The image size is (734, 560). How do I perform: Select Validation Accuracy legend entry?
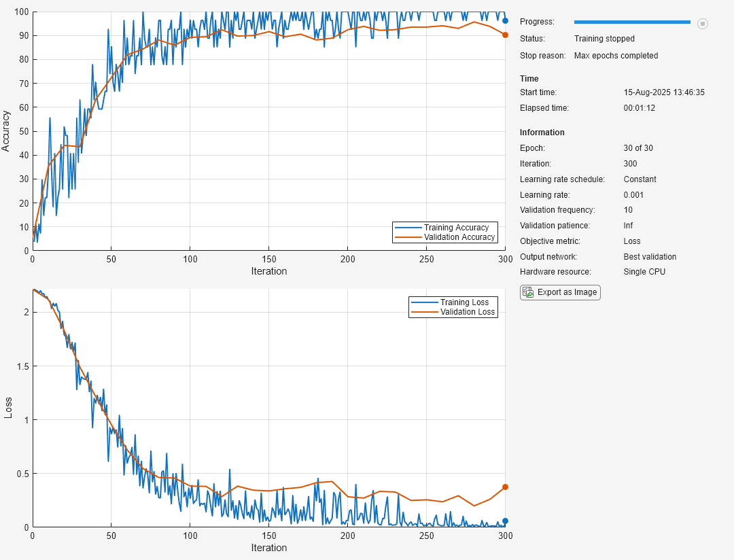point(459,237)
